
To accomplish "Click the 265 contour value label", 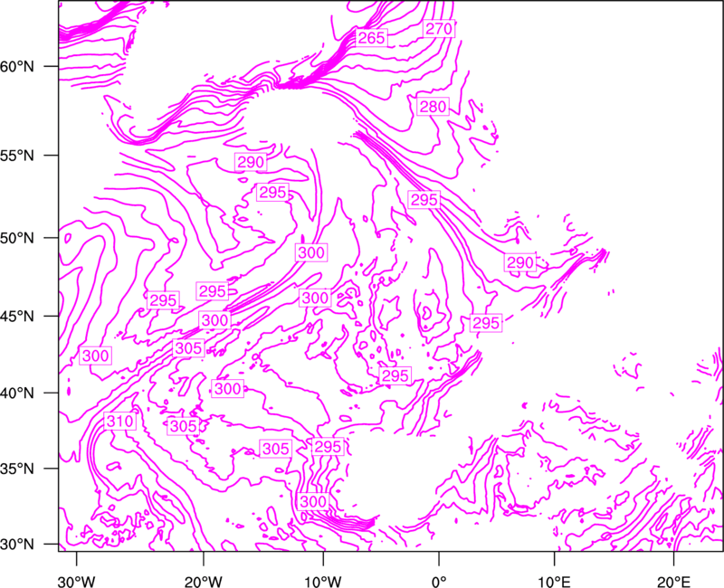I will (371, 38).
